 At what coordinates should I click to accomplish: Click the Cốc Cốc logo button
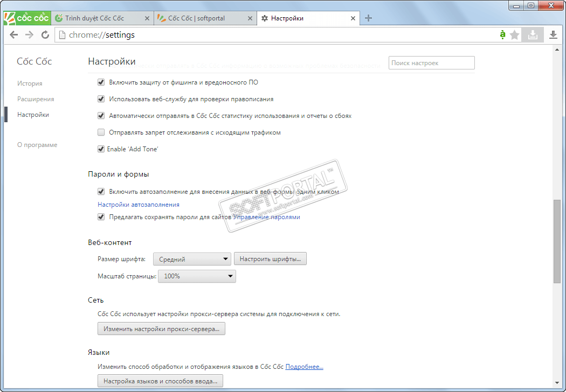click(x=27, y=18)
